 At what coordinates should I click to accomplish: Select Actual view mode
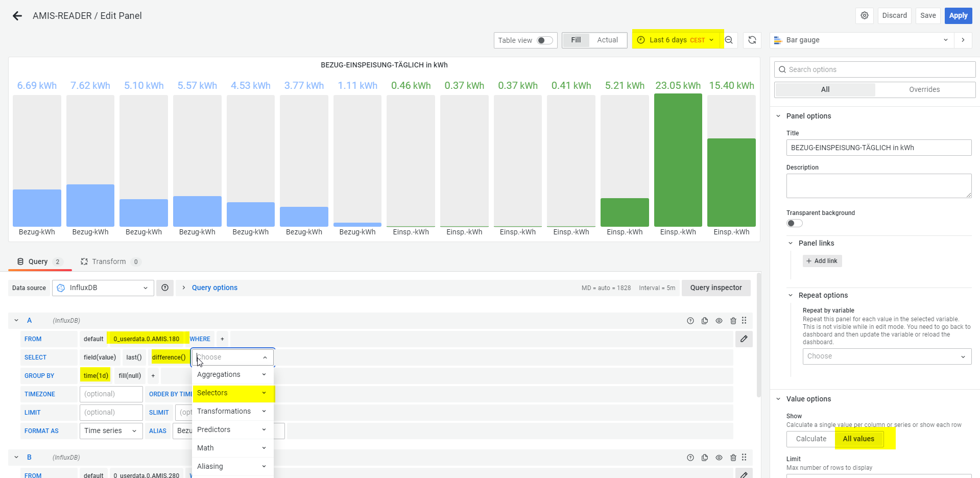point(607,40)
